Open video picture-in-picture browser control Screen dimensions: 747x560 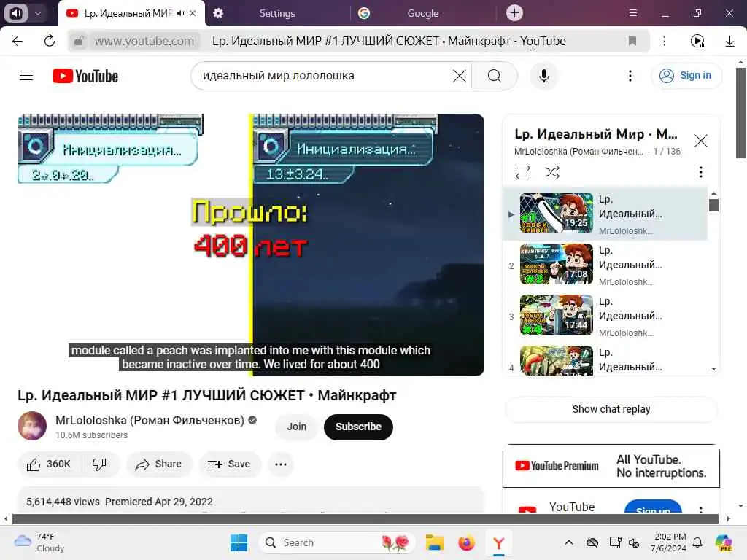click(x=698, y=42)
